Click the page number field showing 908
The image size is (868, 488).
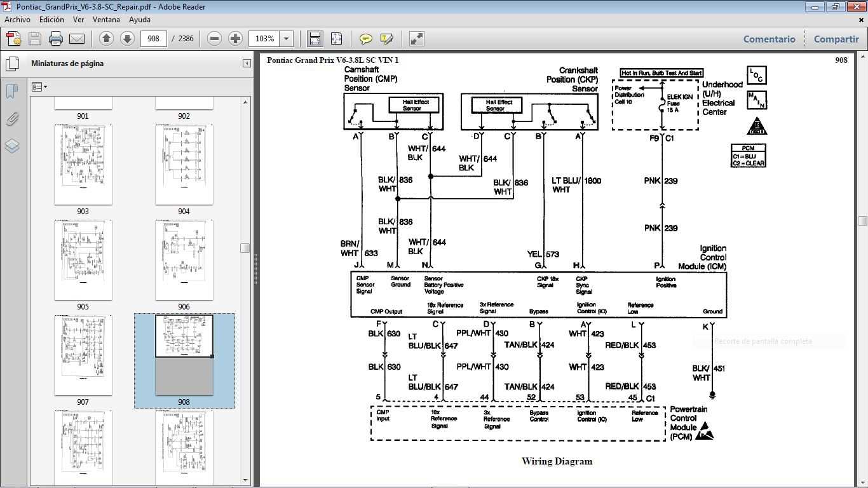(153, 39)
